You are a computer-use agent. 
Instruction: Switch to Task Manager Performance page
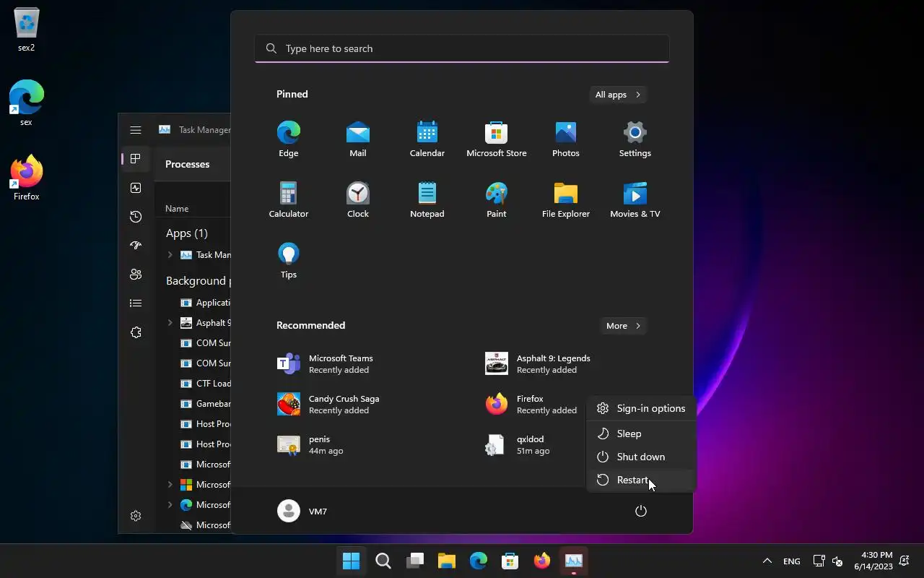click(x=136, y=188)
